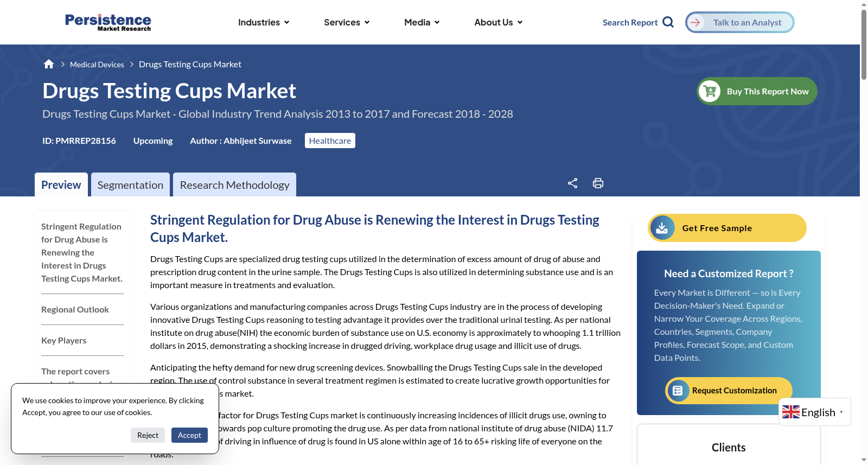Image resolution: width=868 pixels, height=465 pixels.
Task: Open the Research Methodology tab
Action: (x=234, y=184)
